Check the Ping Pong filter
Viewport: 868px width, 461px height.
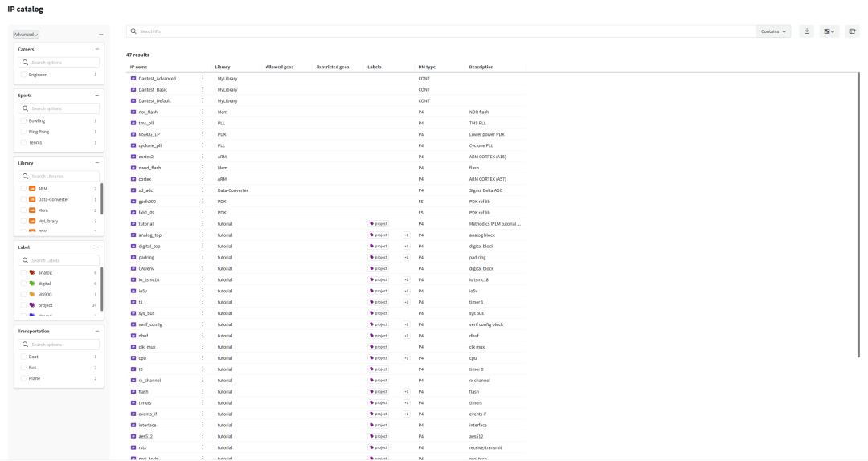click(23, 132)
